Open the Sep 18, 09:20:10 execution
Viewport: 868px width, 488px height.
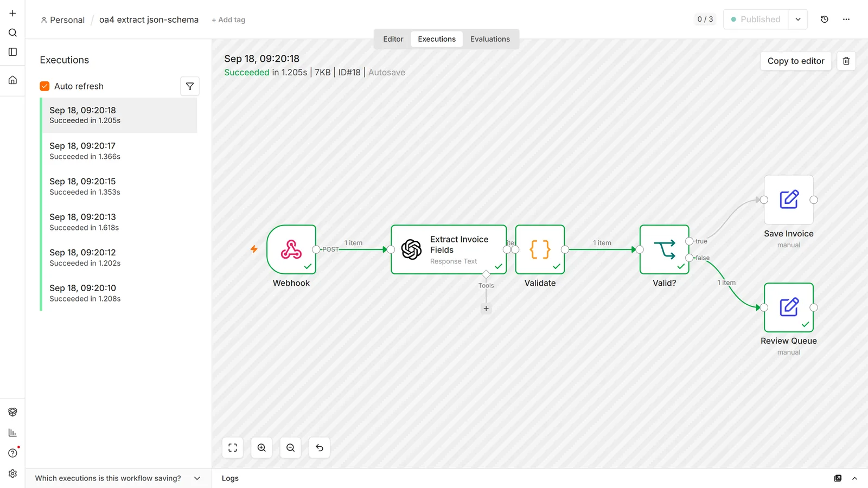[x=119, y=293]
